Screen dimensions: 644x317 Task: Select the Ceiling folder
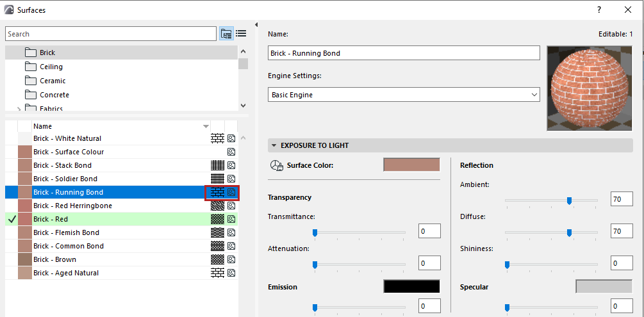pos(51,67)
